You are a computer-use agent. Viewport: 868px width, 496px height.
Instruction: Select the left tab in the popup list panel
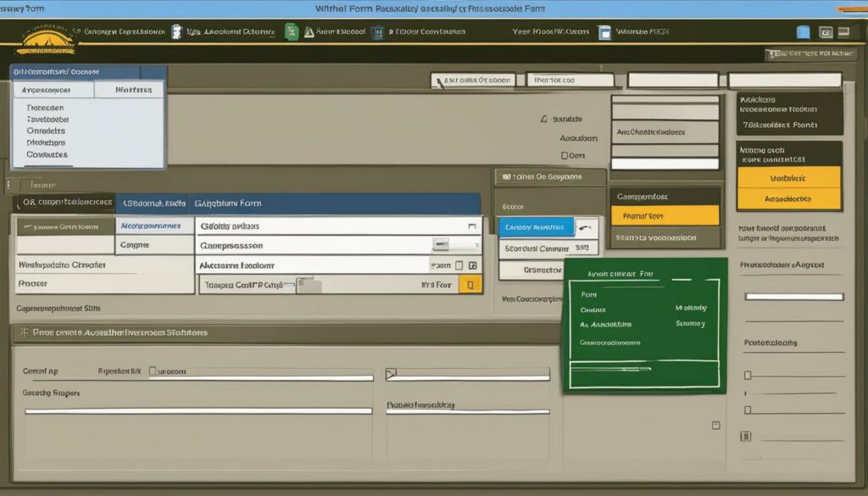pyautogui.click(x=53, y=90)
